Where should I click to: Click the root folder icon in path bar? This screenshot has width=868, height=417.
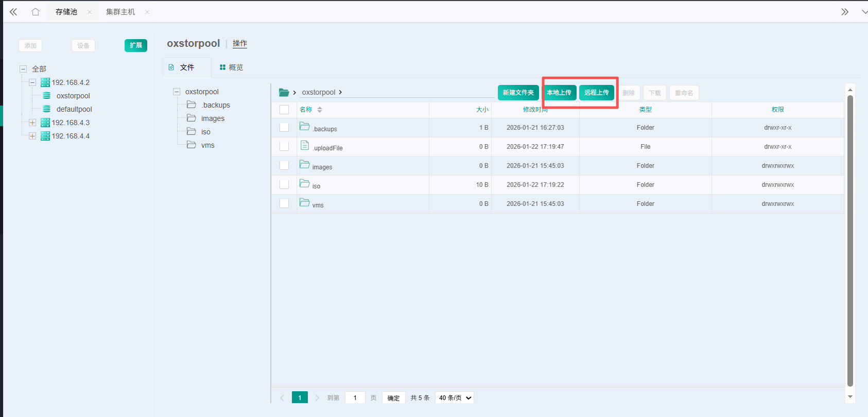284,93
